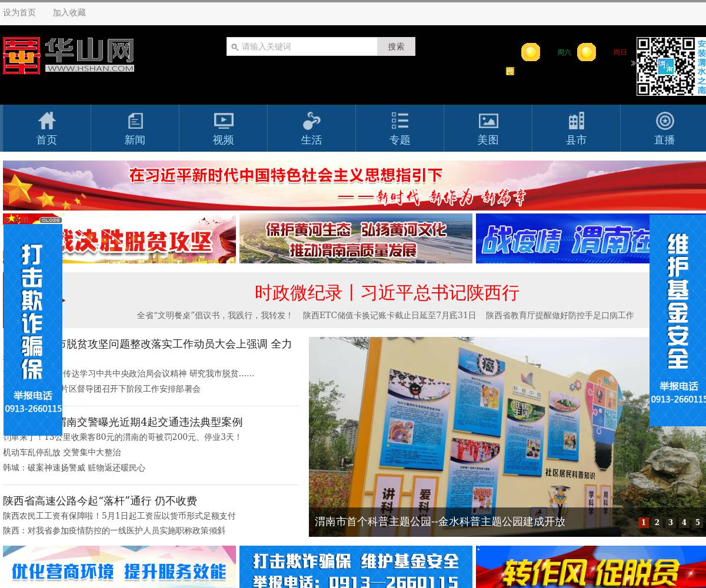This screenshot has height=588, width=706.
Task: Open the 直播 live broadcast icon
Action: pyautogui.click(x=664, y=128)
